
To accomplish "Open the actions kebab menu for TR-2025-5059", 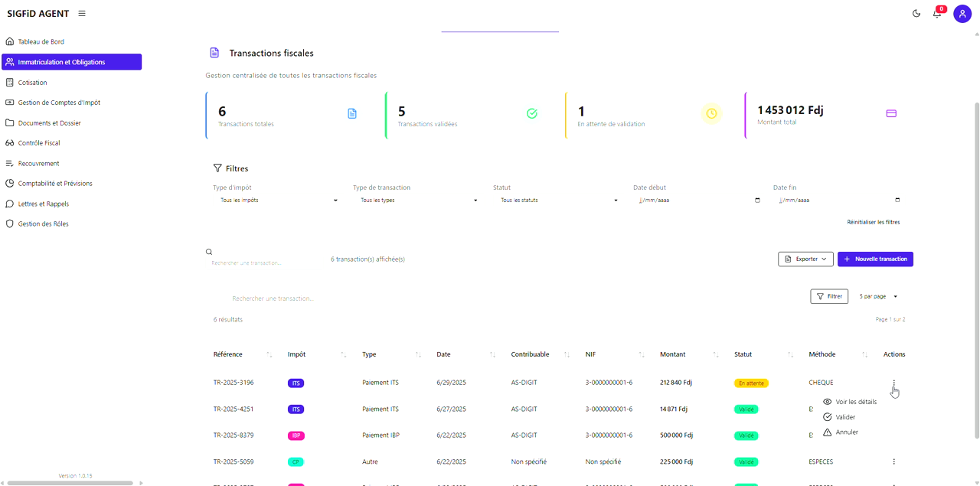I will coord(893,462).
